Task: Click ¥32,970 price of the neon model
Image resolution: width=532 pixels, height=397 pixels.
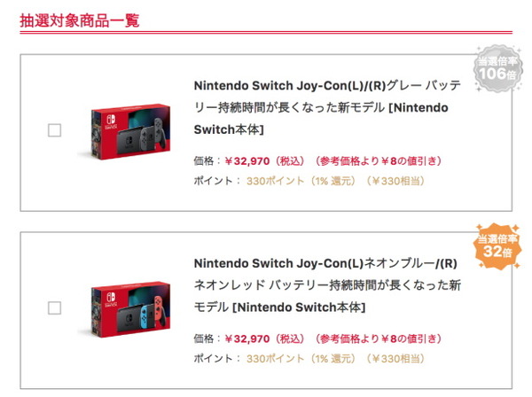Action: (x=247, y=339)
